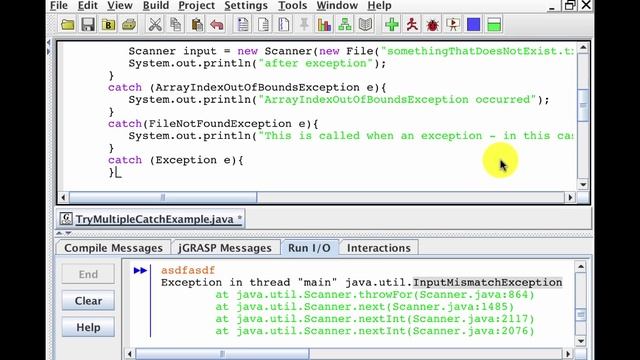Select the Run I/O tab

(309, 248)
